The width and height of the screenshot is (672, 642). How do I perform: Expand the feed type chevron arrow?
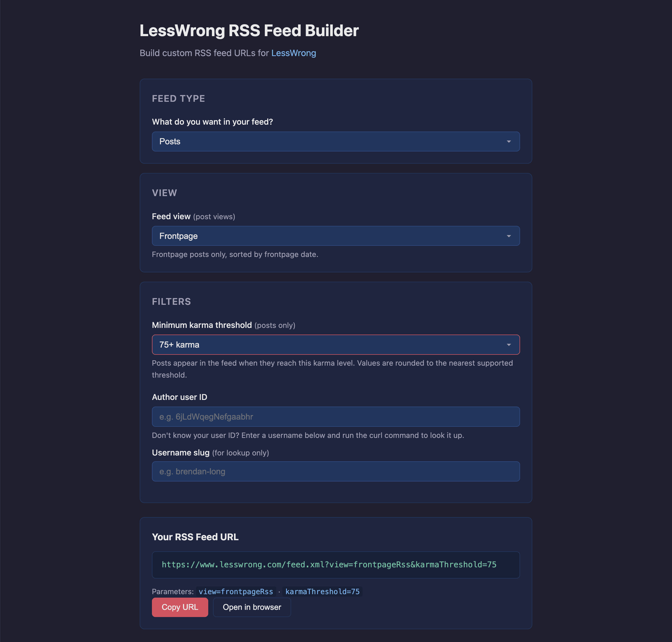point(509,141)
